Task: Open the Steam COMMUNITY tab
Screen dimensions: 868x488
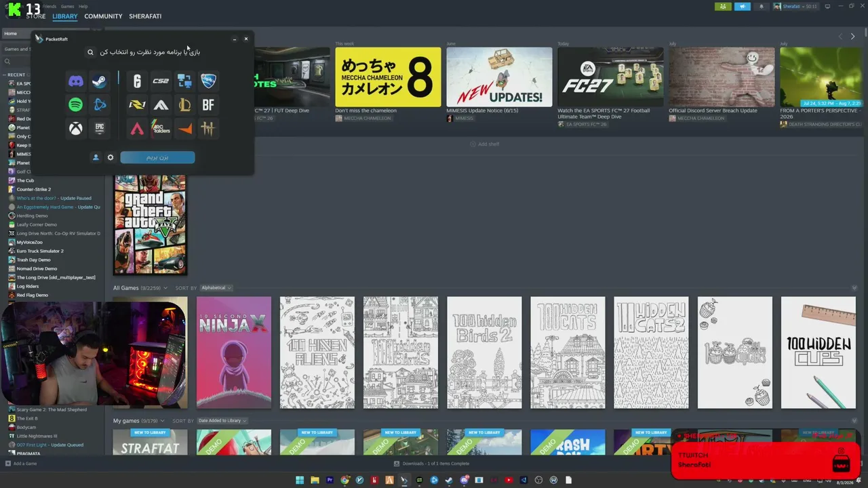Action: tap(103, 16)
